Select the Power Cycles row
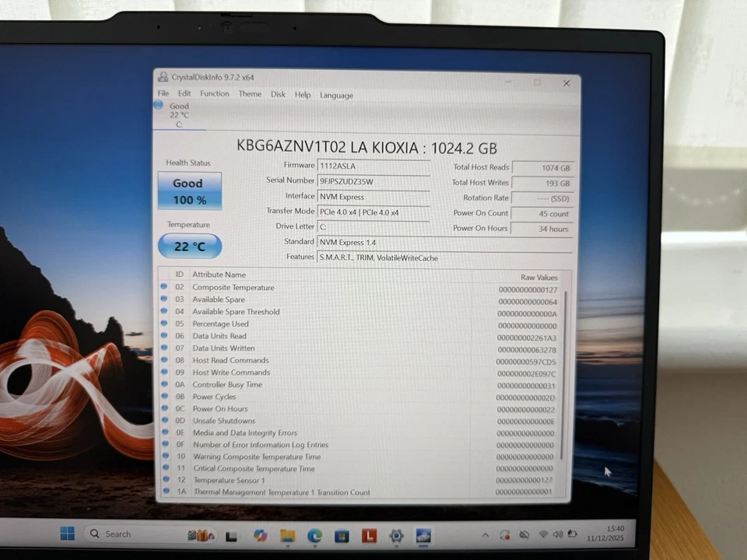747x560 pixels. click(x=359, y=397)
